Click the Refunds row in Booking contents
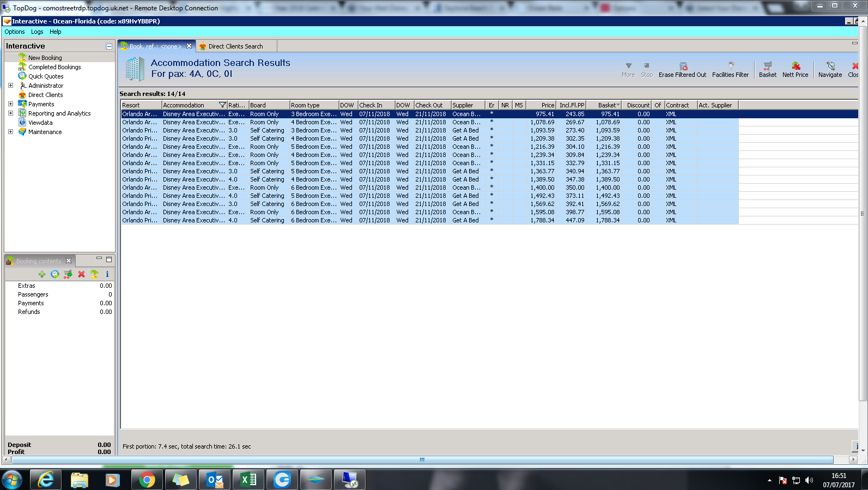Viewport: 868px width, 490px height. point(59,312)
